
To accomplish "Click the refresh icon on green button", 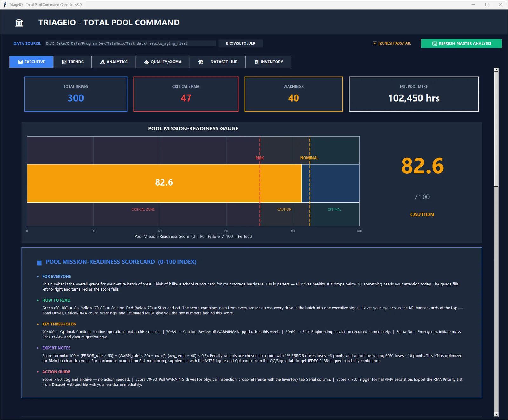I will click(435, 43).
